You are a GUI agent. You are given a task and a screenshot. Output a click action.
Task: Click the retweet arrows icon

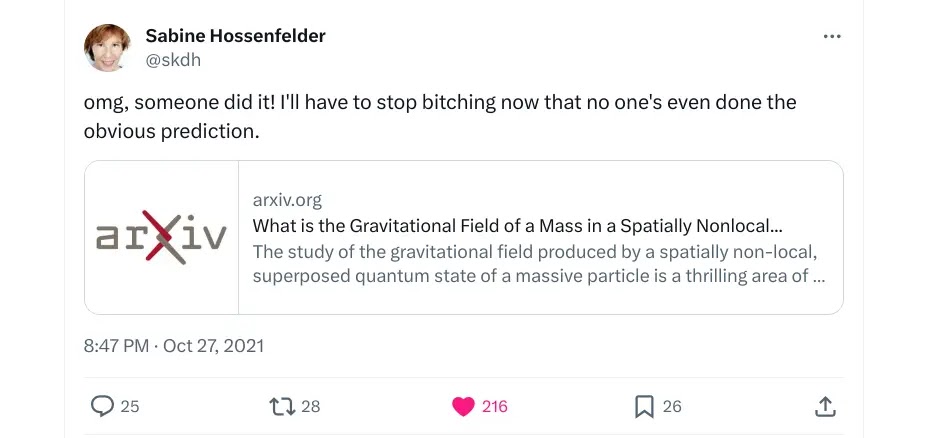[x=283, y=406]
